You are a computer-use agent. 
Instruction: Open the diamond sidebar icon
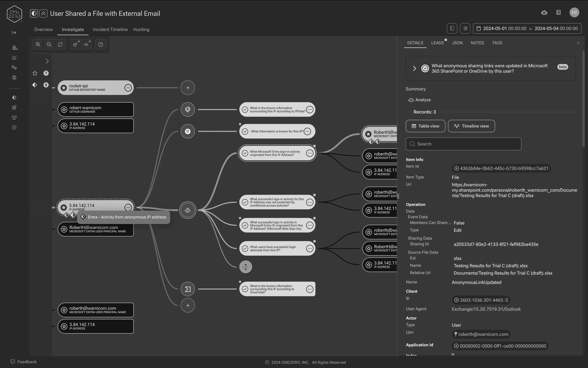click(14, 98)
